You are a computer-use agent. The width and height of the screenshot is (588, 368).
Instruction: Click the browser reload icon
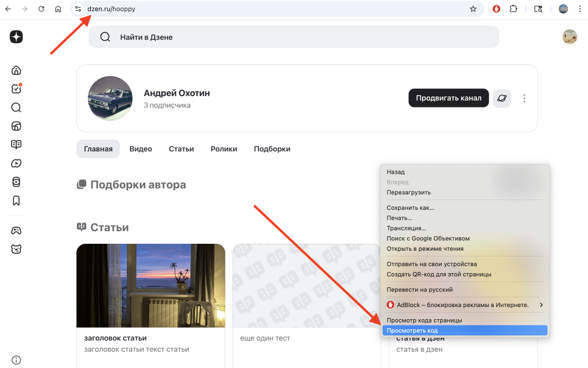(41, 9)
